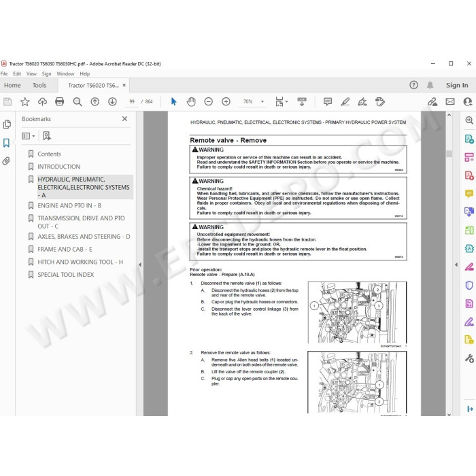Viewport: 476px width, 476px height.
Task: Open TRANSMISSION, DRIVE AND PTO OUT bookmark
Action: point(81,222)
